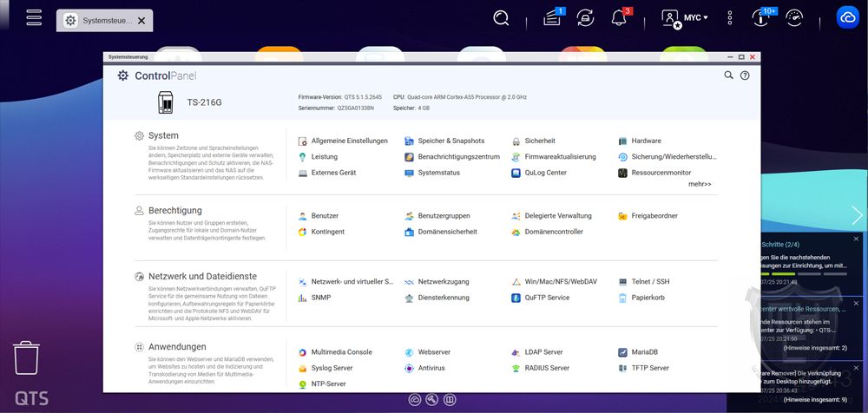Click the Sicherung/Wiederherstellung icon
This screenshot has width=868, height=413.
click(622, 157)
